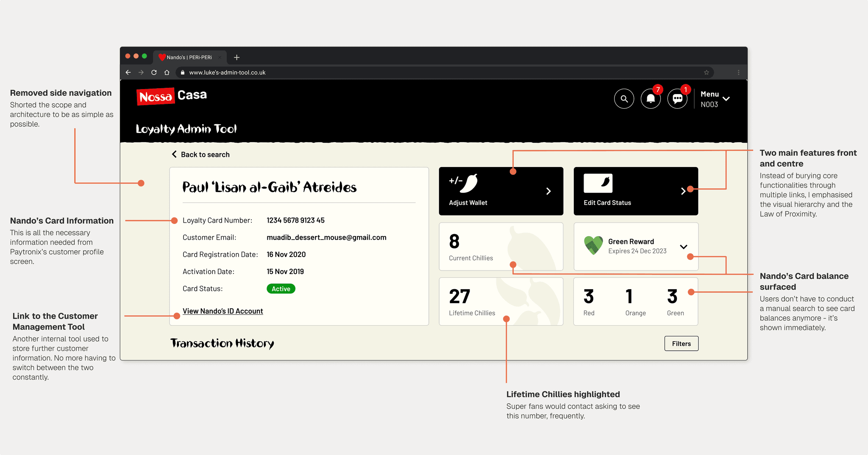Open notifications bell with 7 badge
This screenshot has height=455, width=868.
click(x=651, y=99)
